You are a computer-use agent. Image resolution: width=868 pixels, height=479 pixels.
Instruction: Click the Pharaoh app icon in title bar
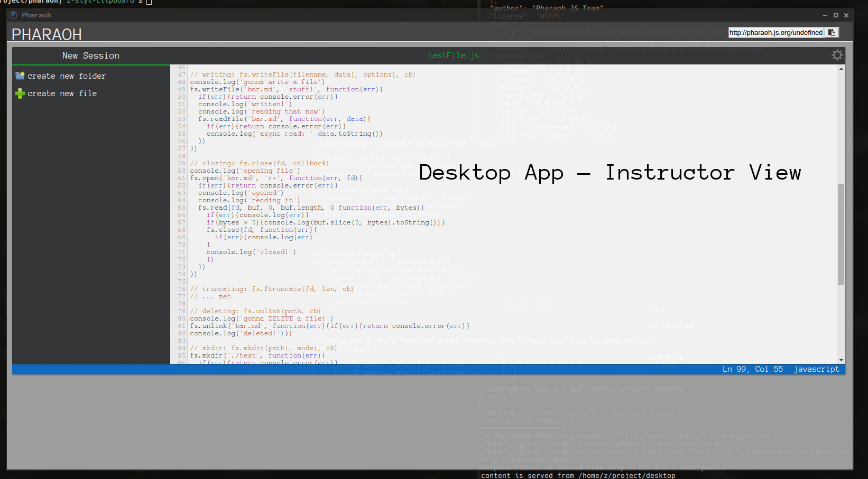click(13, 15)
